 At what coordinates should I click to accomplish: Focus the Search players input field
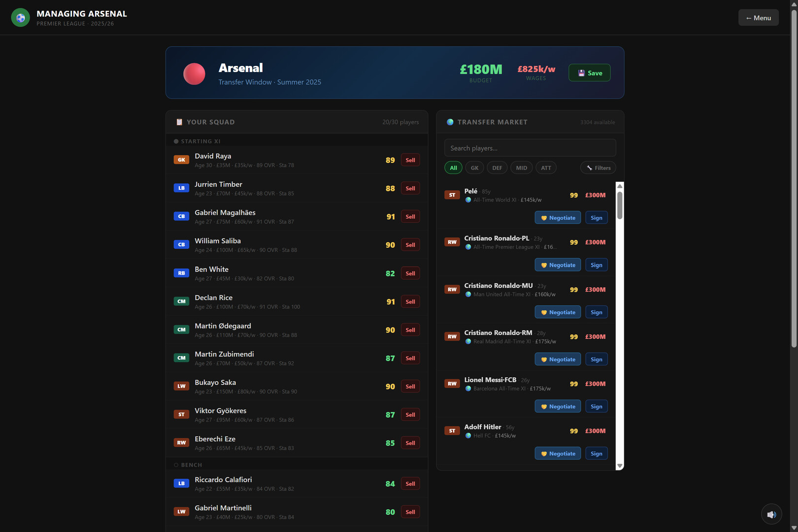[530, 148]
